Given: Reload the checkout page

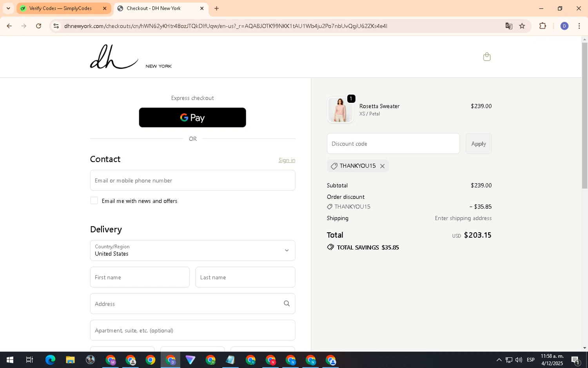Looking at the screenshot, I should 38,26.
